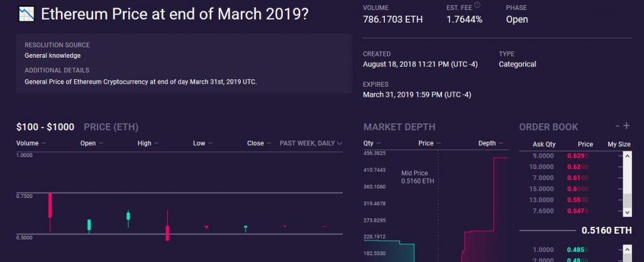Open the Est. Fee help question icon
The image size is (644, 262).
tap(477, 5)
